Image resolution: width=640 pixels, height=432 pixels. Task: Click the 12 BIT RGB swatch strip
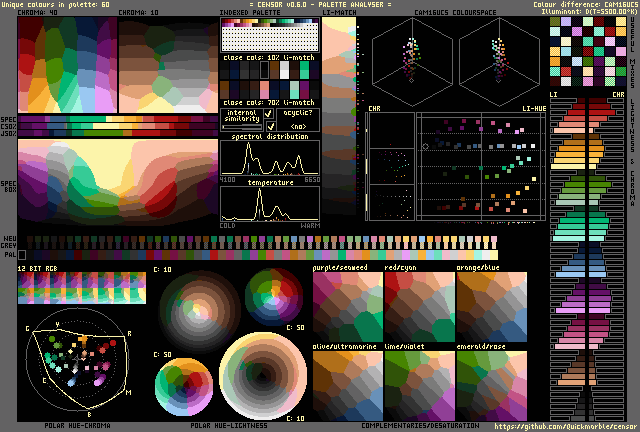click(x=82, y=288)
